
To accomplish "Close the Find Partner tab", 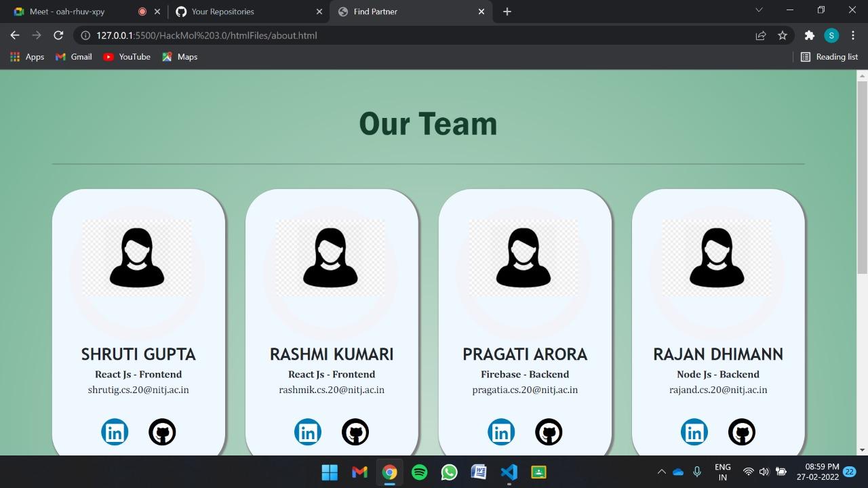I will pyautogui.click(x=481, y=12).
